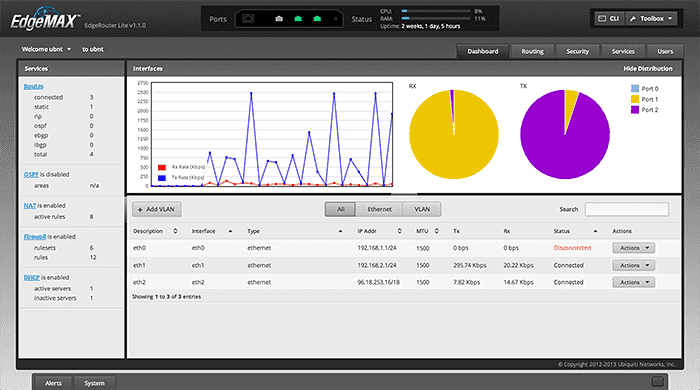Switch to the Routing tab
This screenshot has width=700, height=390.
click(532, 51)
